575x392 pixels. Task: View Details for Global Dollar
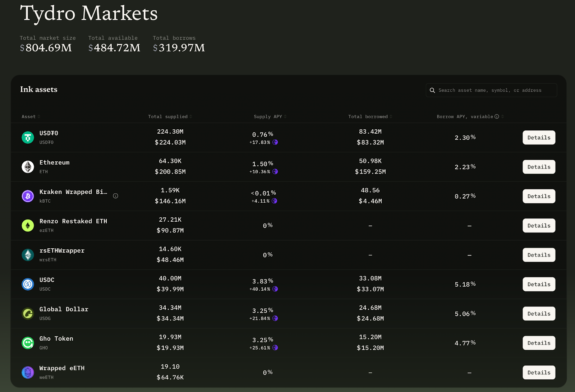(x=539, y=314)
